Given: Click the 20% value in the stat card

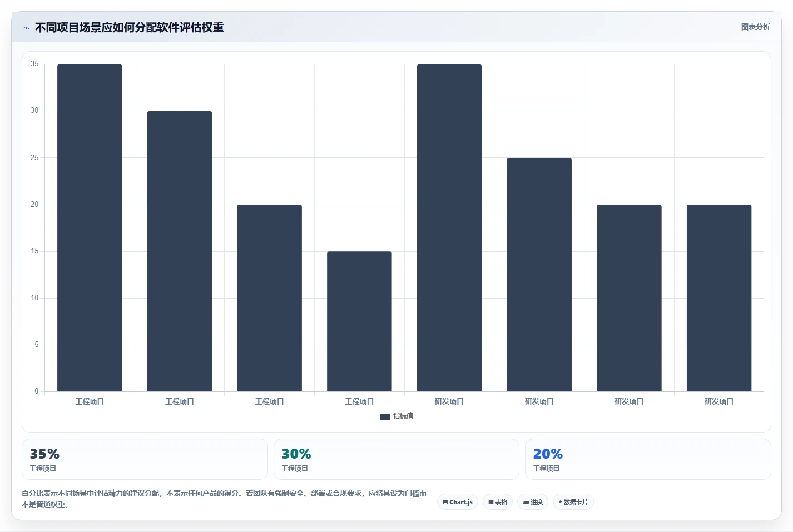Looking at the screenshot, I should 548,454.
